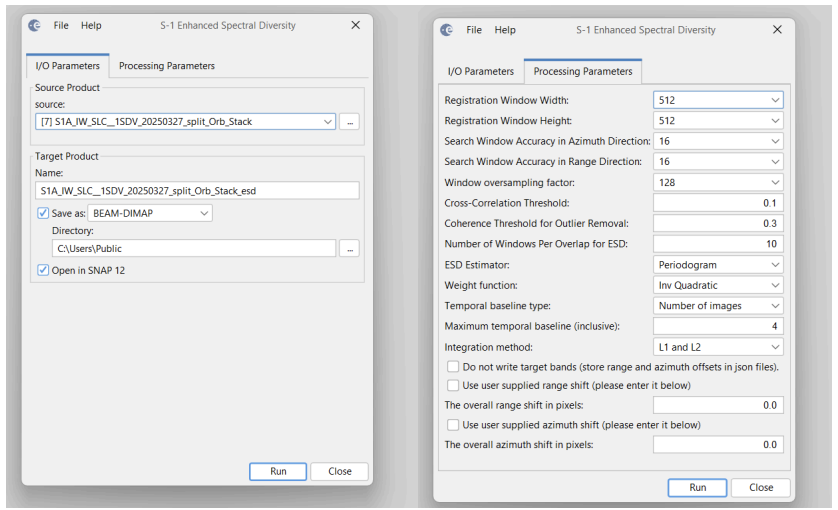This screenshot has height=510, width=838.
Task: Open Search Window Accuracy in Azimuth dropdown
Action: coord(718,141)
